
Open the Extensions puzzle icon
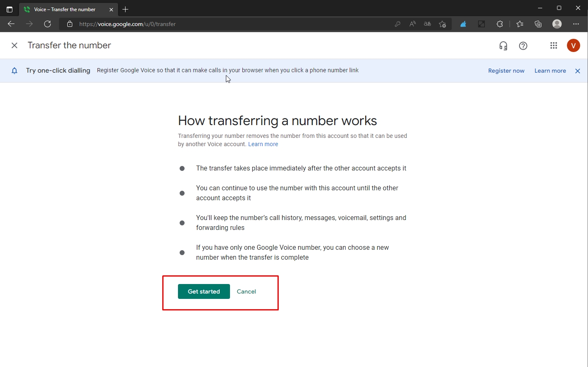[x=500, y=24]
